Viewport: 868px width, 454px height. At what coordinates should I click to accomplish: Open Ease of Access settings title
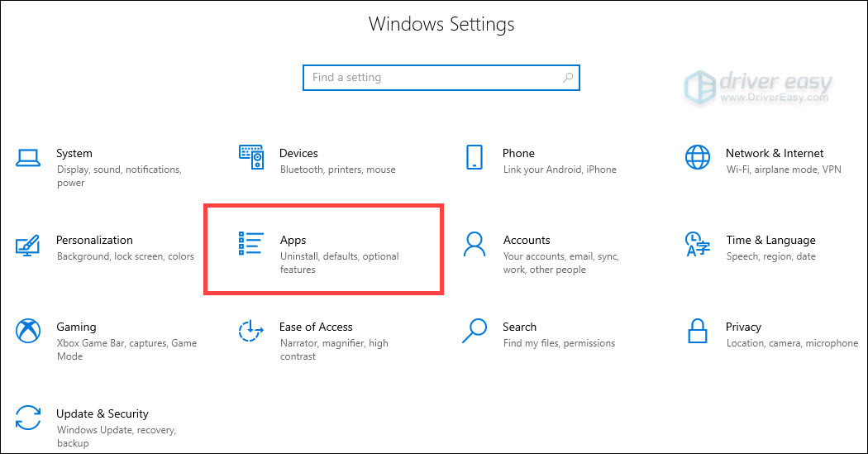click(316, 327)
